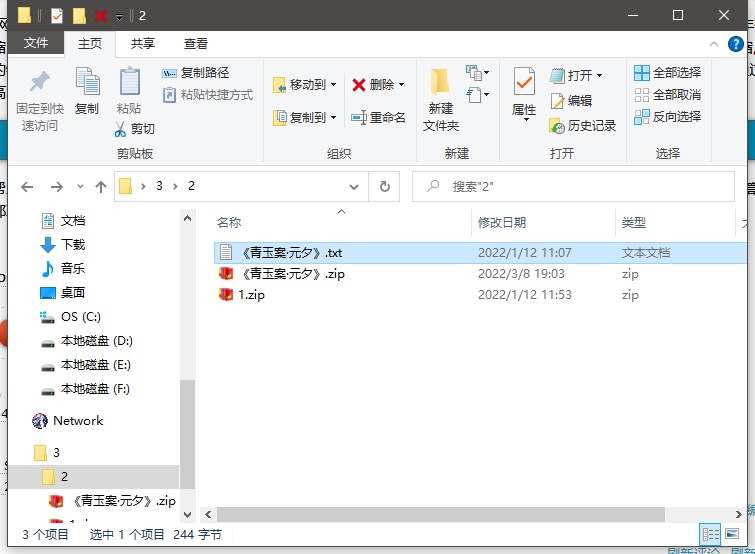Go back with the left arrow
Image resolution: width=755 pixels, height=554 pixels.
coord(27,187)
